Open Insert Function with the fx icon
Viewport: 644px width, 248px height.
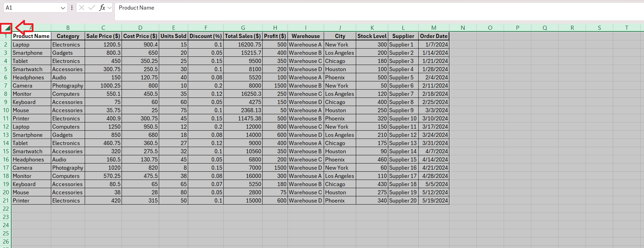pyautogui.click(x=102, y=8)
